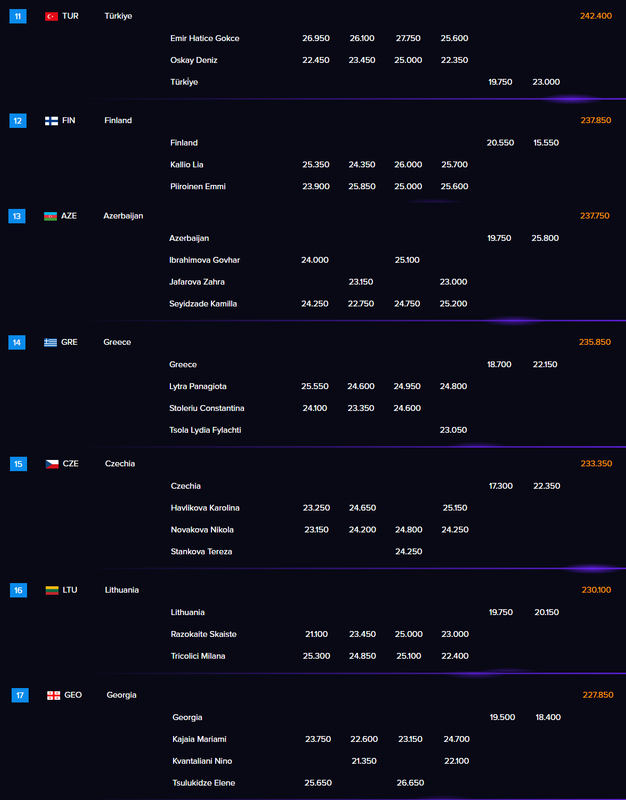This screenshot has width=626, height=800.
Task: Open team Lithuania in row 16
Action: pos(121,590)
